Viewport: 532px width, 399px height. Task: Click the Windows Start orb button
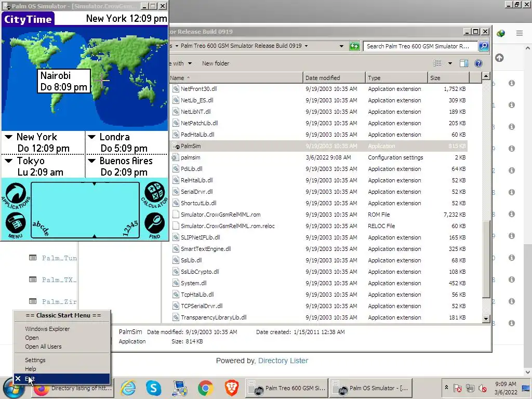coord(14,388)
